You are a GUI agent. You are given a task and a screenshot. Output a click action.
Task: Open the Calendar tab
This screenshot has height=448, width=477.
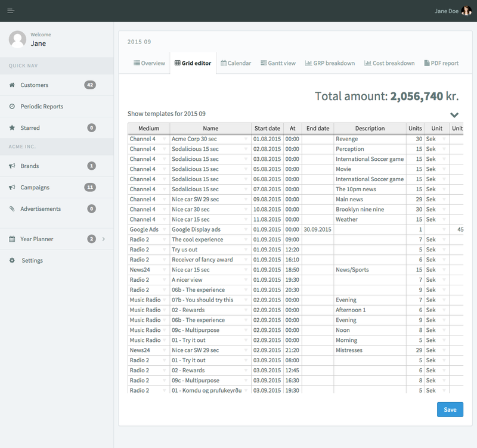(236, 63)
